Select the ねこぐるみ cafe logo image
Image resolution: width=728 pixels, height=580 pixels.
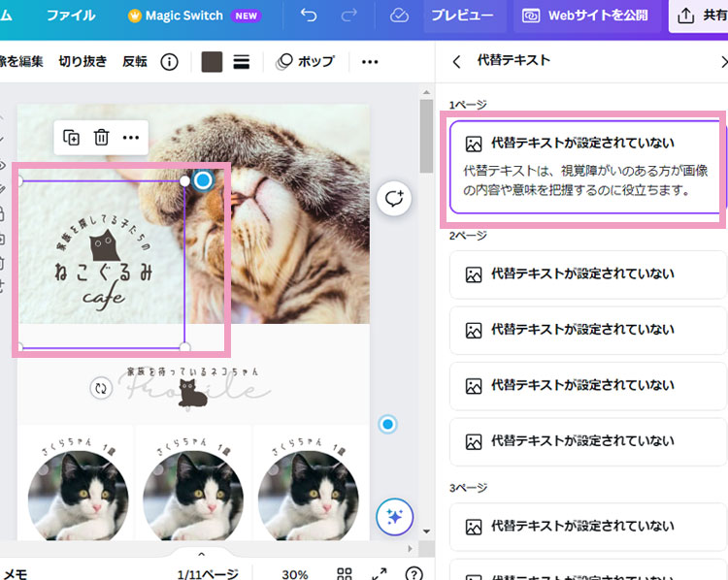102,265
